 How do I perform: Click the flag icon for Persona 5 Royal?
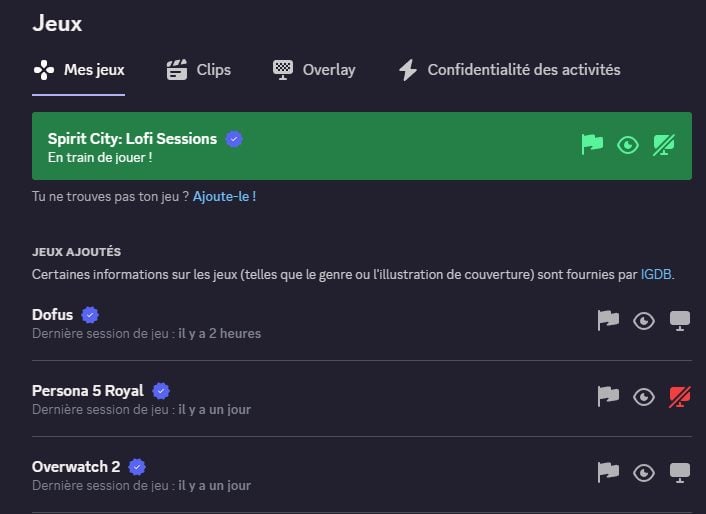coord(608,397)
